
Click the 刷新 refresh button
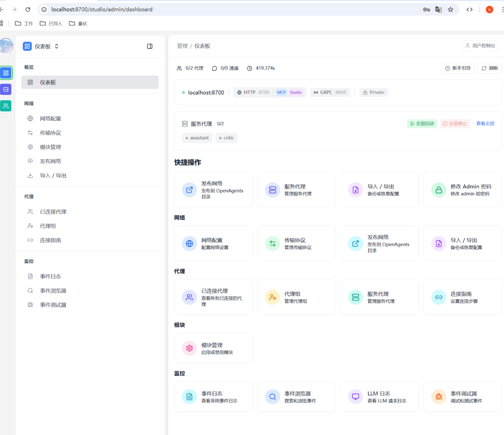click(x=490, y=68)
